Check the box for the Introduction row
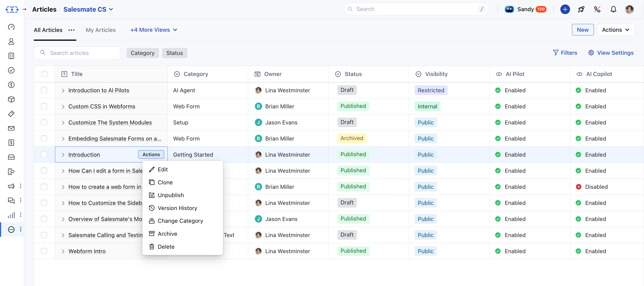The height and width of the screenshot is (286, 644). [44, 155]
